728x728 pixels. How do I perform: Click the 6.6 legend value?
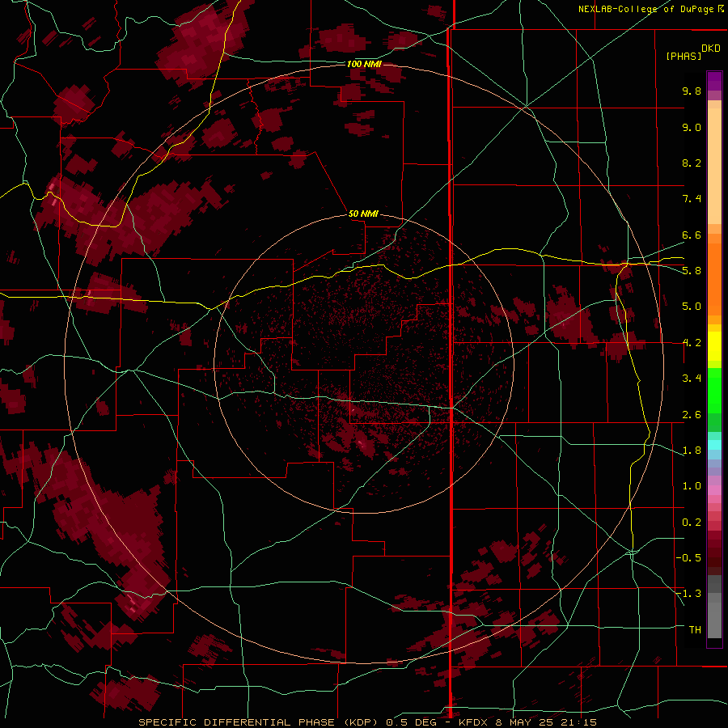coord(692,235)
